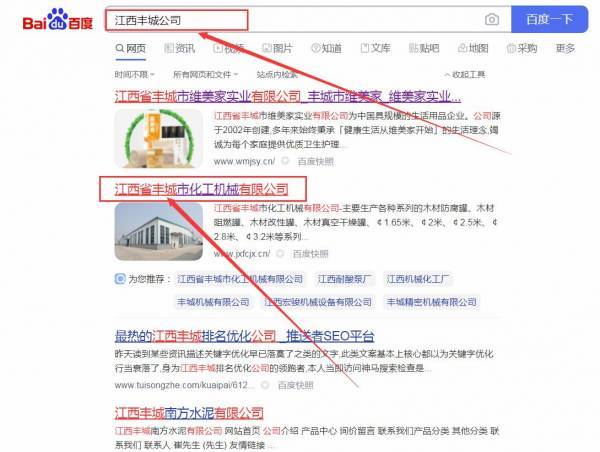The image size is (600, 452).
Task: Expand the 所有网页和文件 filter dropdown
Action: 206,74
